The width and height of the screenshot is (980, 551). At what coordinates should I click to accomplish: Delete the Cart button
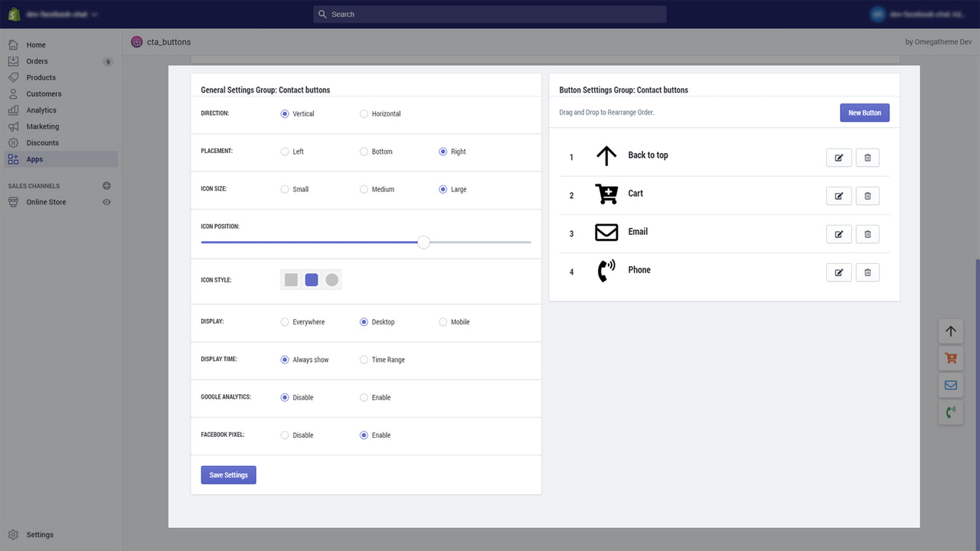point(867,196)
